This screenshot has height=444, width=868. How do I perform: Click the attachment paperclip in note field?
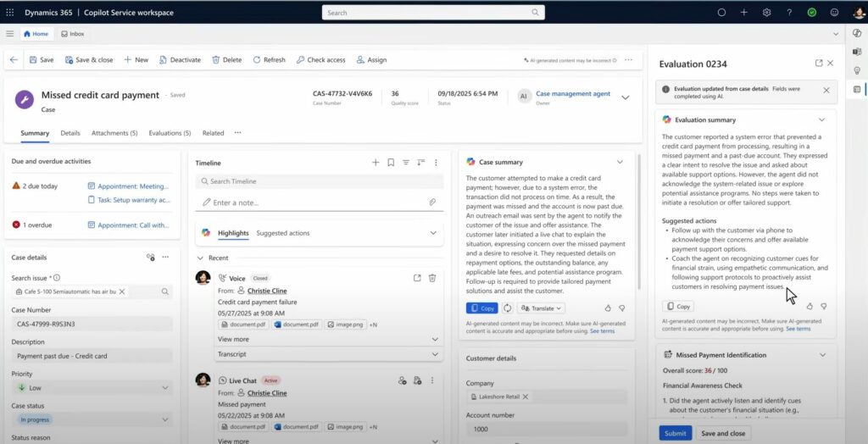432,203
